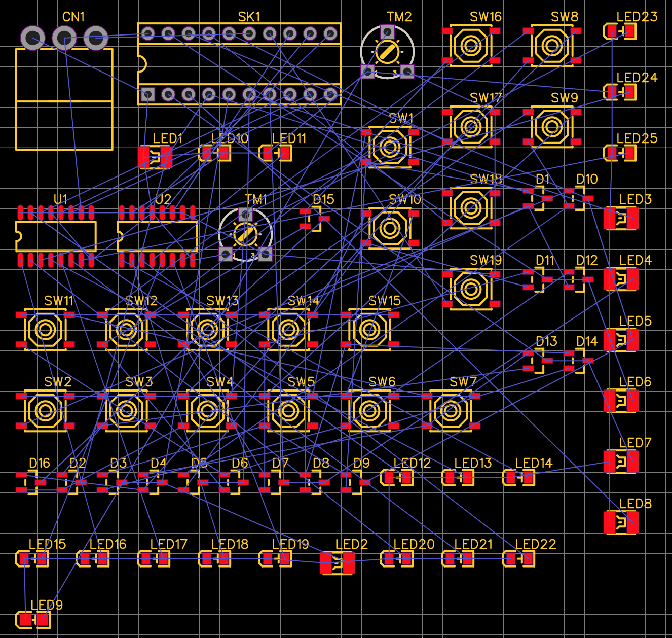Select the SW3 tactile switch footprint

(126, 411)
